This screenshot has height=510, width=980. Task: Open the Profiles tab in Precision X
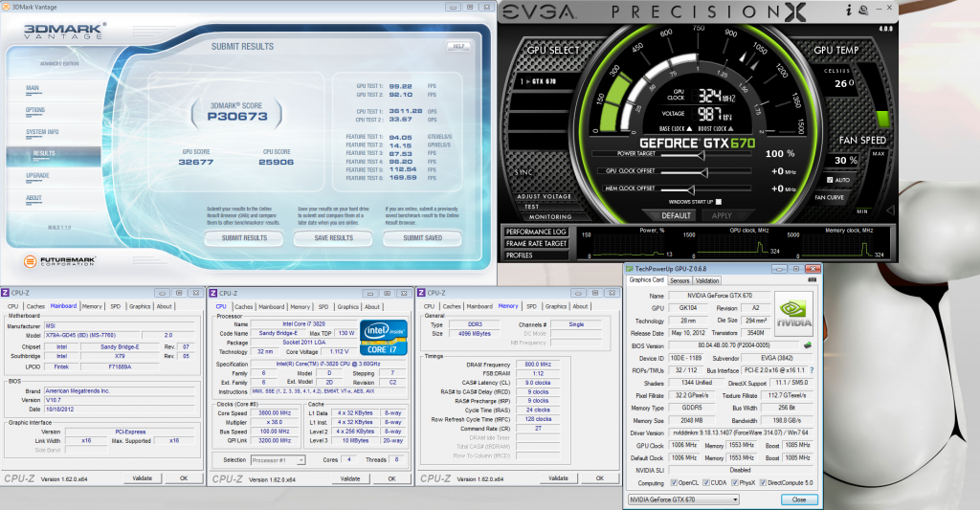click(x=536, y=255)
